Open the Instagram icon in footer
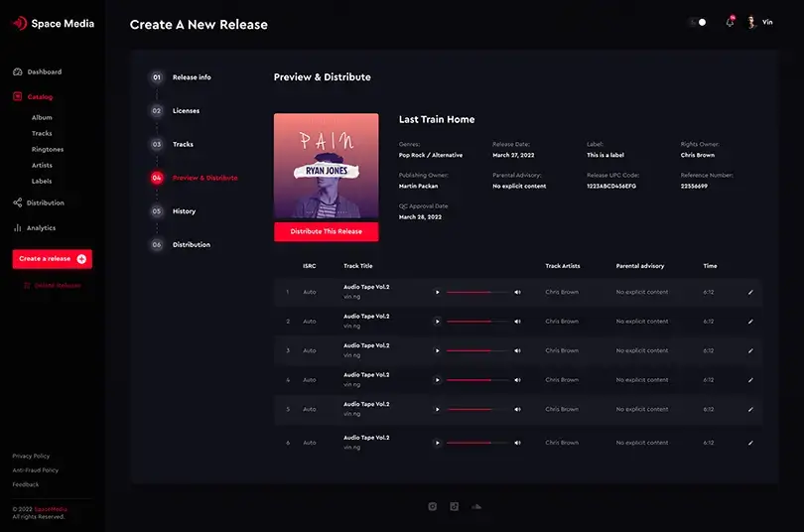 point(432,506)
